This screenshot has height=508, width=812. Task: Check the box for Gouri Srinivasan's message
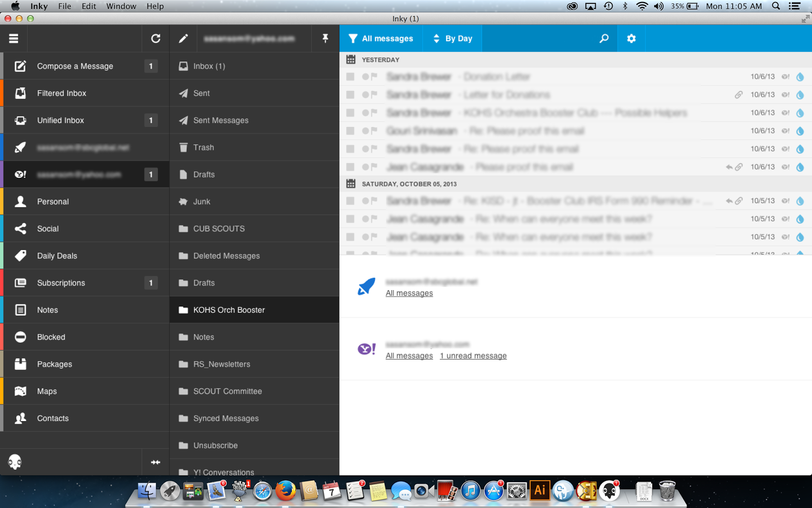(350, 131)
